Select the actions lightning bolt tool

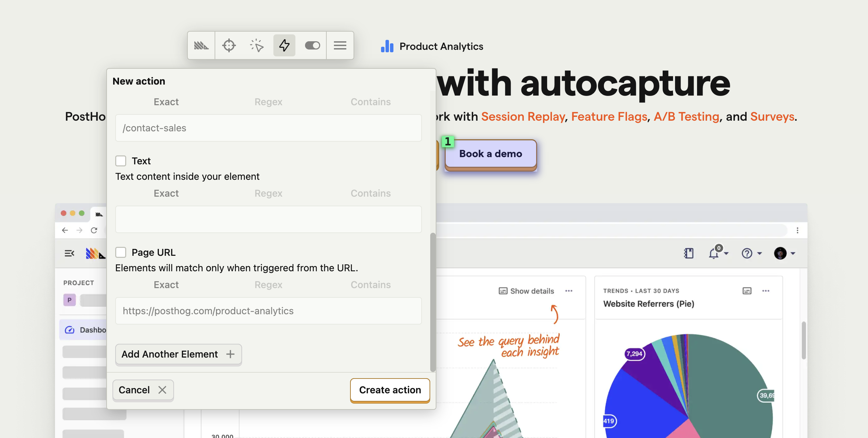284,45
